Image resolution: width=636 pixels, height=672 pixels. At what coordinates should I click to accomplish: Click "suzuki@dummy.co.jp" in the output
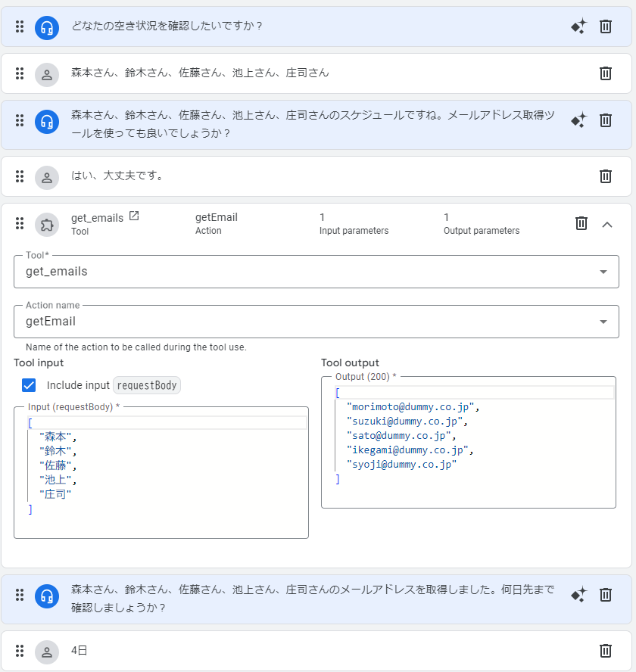click(404, 422)
